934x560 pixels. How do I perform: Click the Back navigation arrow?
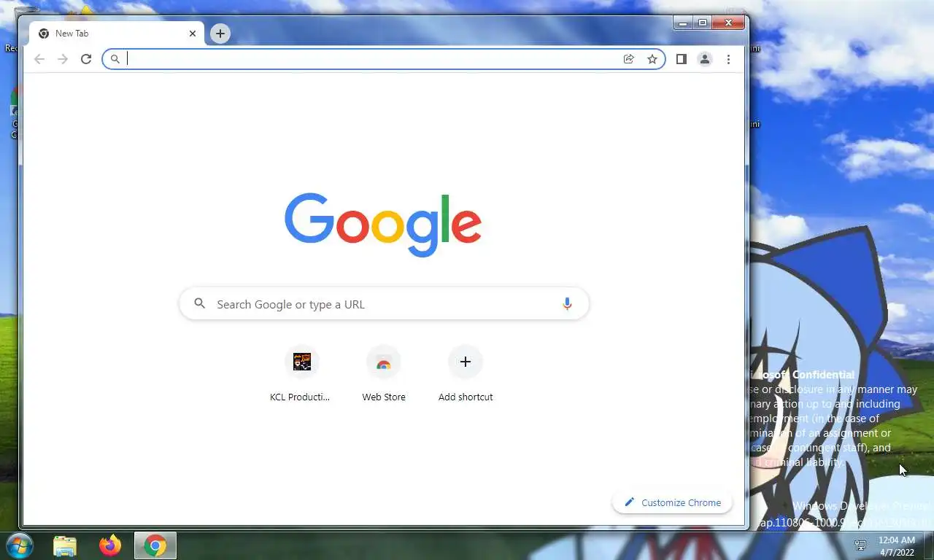point(39,59)
